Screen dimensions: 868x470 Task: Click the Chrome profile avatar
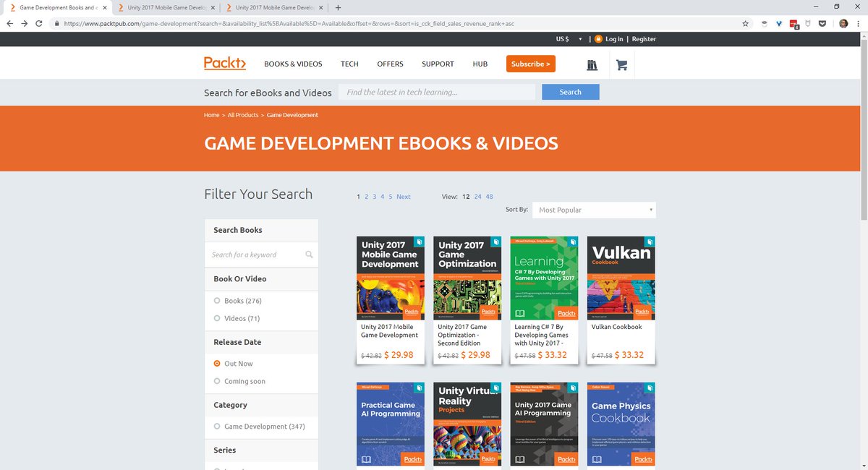843,23
